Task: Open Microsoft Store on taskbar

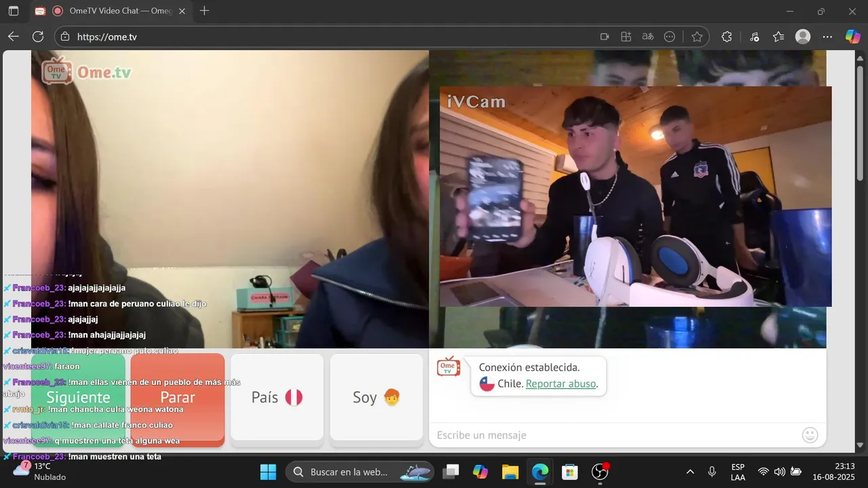Action: 570,472
